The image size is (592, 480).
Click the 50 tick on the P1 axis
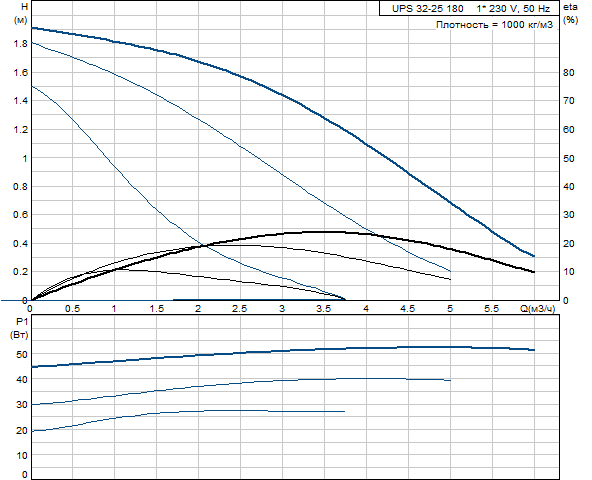22,355
